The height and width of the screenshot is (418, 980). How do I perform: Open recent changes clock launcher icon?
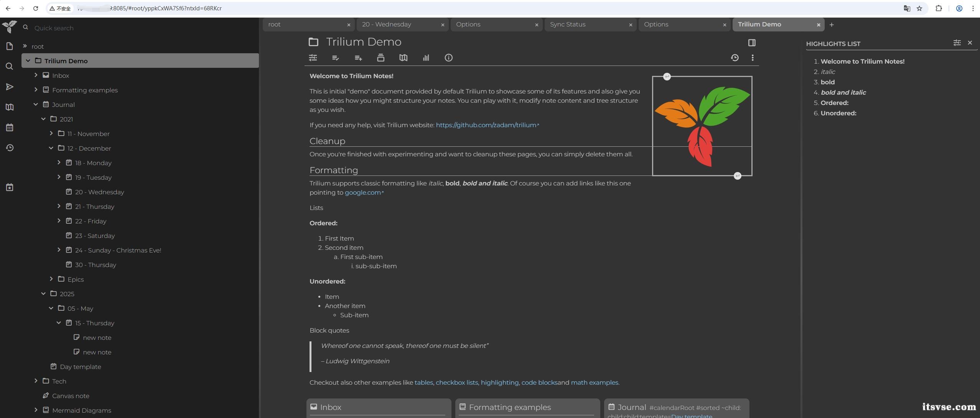10,148
